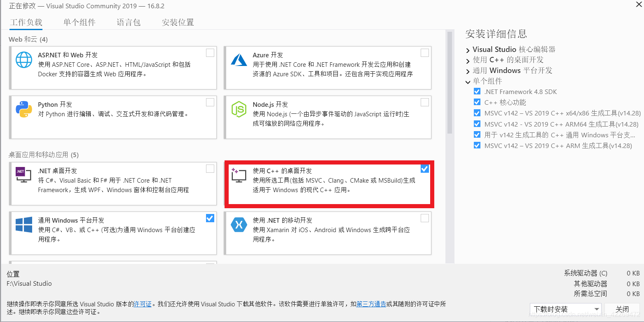This screenshot has width=644, height=322.
Task: Open the 下载时安装 dropdown arrow
Action: click(597, 309)
